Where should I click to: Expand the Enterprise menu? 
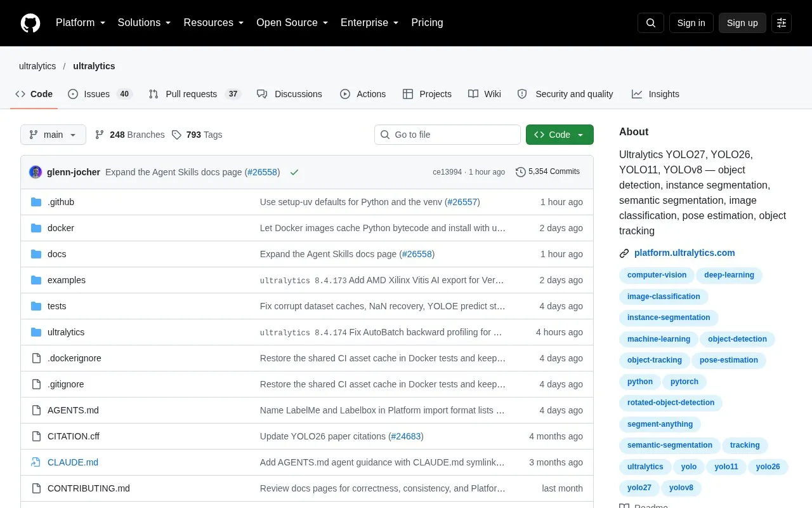pos(370,23)
